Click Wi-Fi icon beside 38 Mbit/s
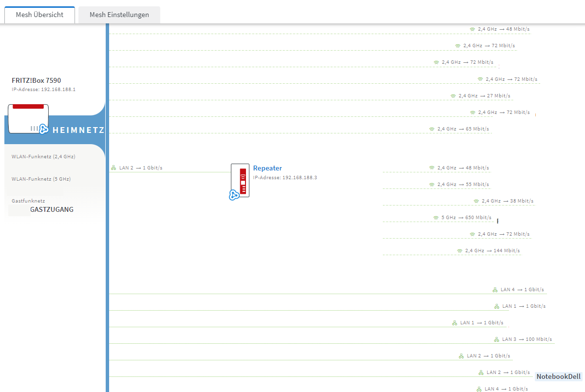This screenshot has width=585, height=392. pos(476,201)
